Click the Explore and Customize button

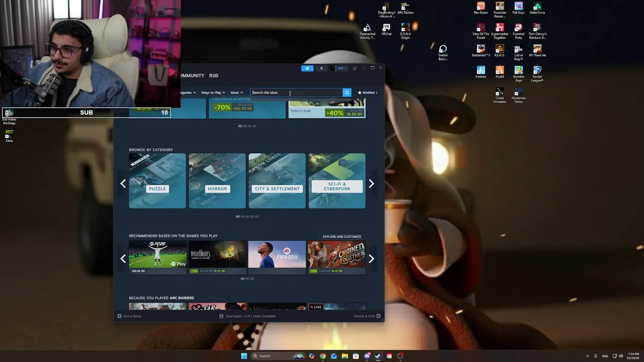[342, 236]
